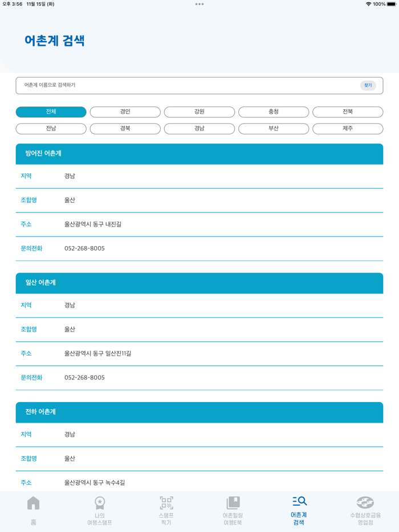399x532 pixels.
Task: Select the 전체 region filter
Action: pos(51,112)
